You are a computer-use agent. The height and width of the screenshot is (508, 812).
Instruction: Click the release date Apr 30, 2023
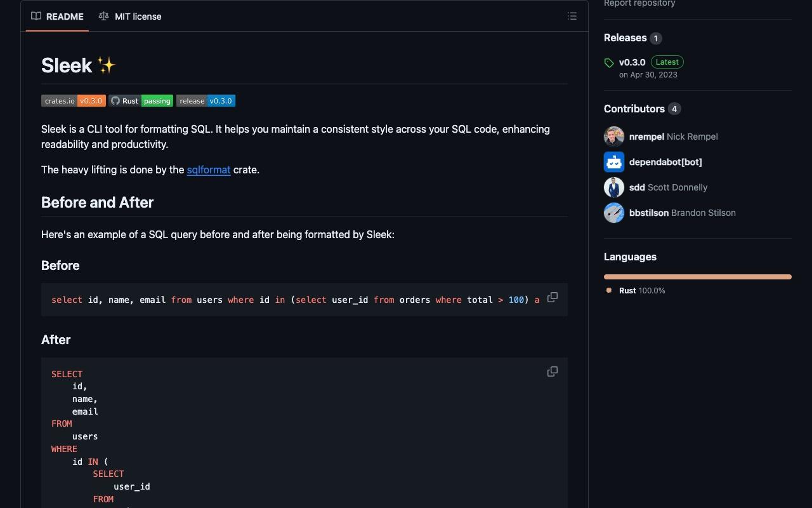coord(648,75)
